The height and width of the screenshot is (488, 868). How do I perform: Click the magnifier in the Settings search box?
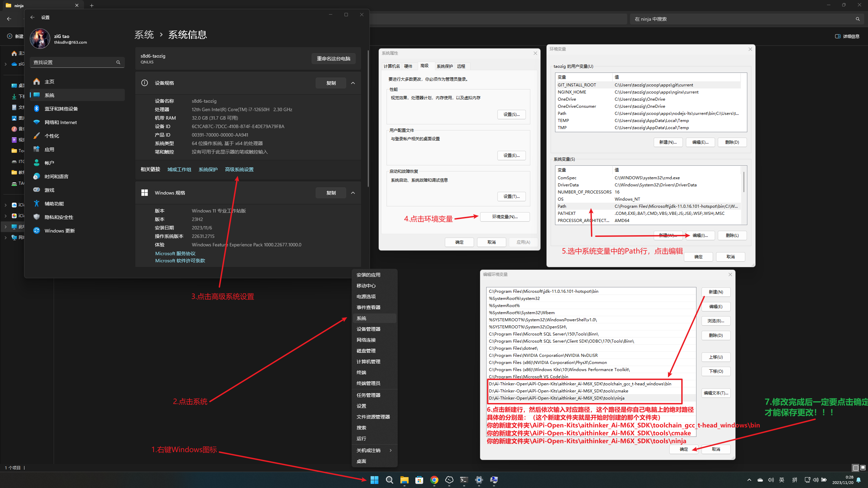[118, 62]
